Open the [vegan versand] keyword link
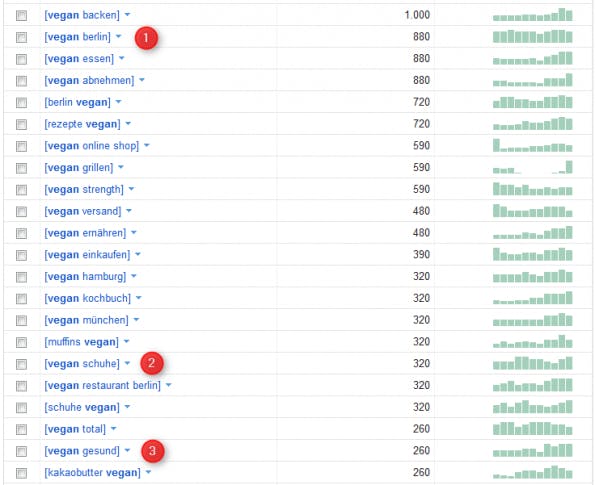The height and width of the screenshot is (485, 595). (x=83, y=211)
